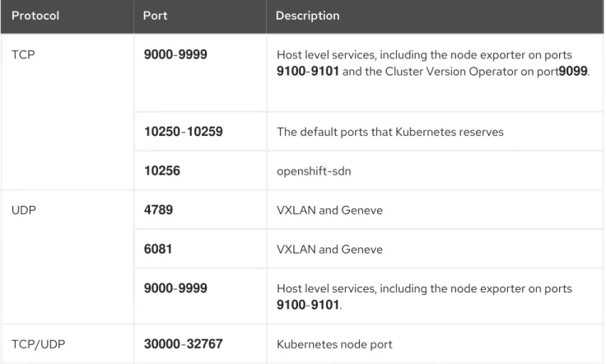Click VXLAN and Geneve for port 4789
The width and height of the screenshot is (606, 364).
click(x=329, y=210)
